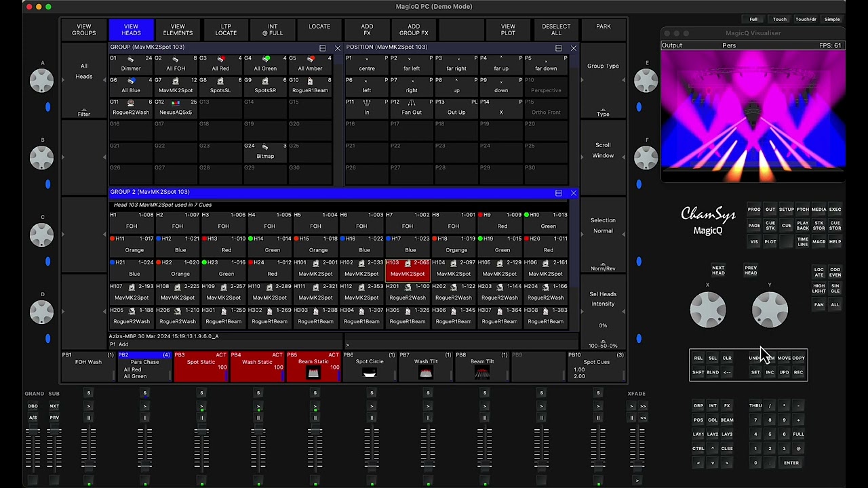This screenshot has width=868, height=488.
Task: Click encoder wheel E on right side
Action: [x=646, y=81]
